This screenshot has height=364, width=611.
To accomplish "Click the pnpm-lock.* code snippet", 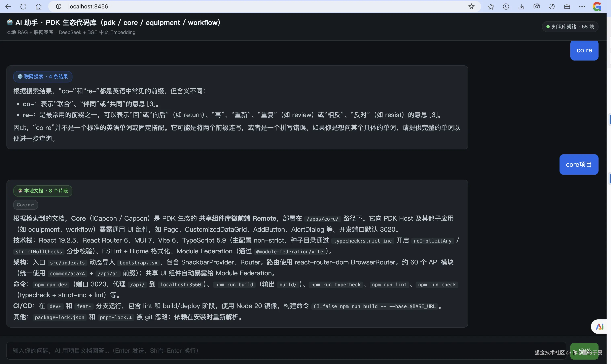I will coord(116,317).
